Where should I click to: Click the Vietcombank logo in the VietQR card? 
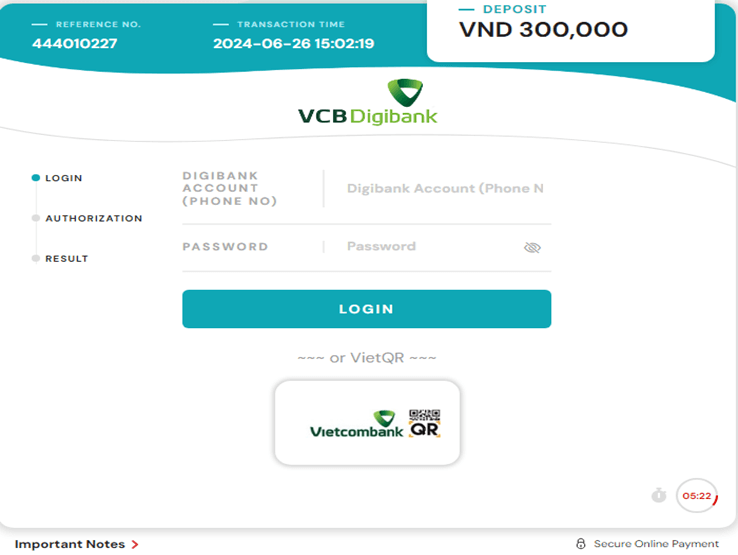pos(356,424)
